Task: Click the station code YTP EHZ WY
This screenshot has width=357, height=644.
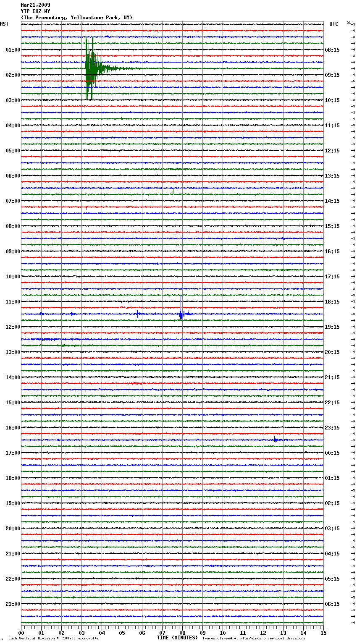Action: click(x=35, y=11)
